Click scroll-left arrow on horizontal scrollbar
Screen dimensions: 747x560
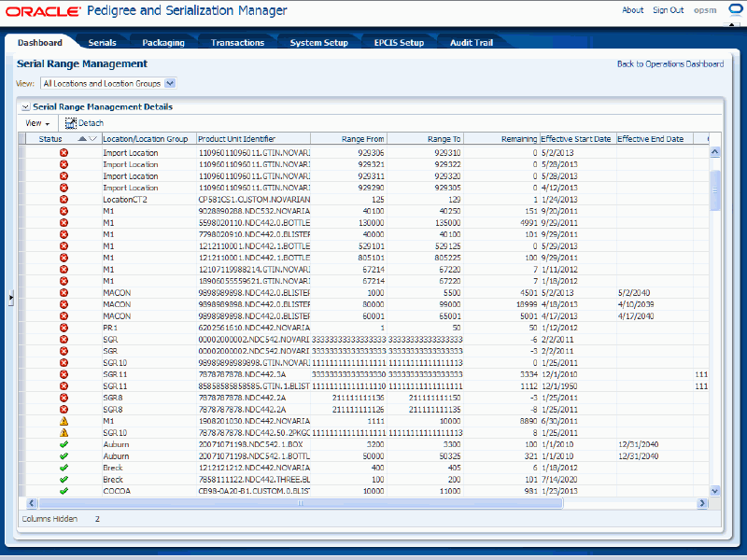point(32,503)
